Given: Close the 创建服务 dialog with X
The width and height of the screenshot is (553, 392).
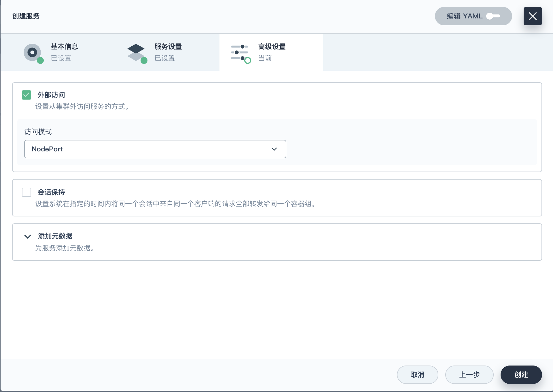Looking at the screenshot, I should pyautogui.click(x=533, y=16).
